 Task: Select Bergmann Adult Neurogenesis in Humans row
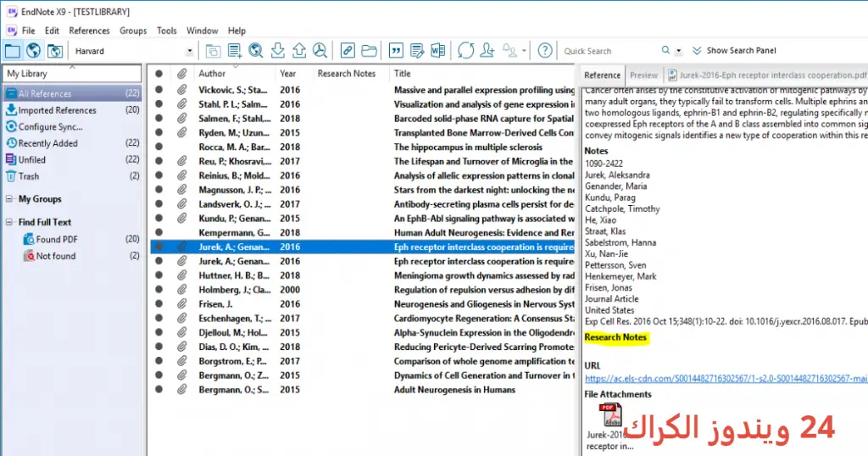pos(363,390)
